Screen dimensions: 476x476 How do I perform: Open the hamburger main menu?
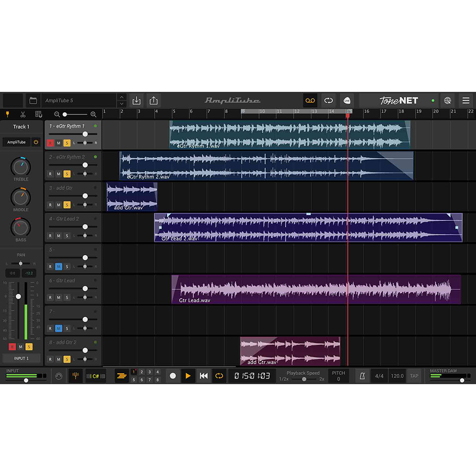[466, 100]
